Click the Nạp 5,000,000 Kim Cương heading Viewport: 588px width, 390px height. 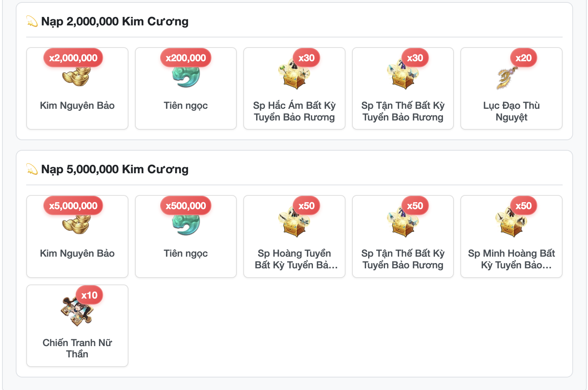click(115, 169)
